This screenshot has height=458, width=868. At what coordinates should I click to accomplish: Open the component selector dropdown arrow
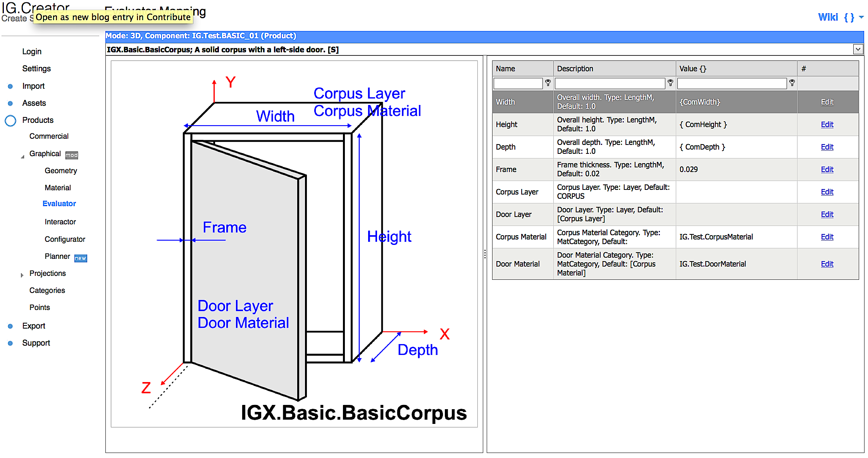pos(858,49)
